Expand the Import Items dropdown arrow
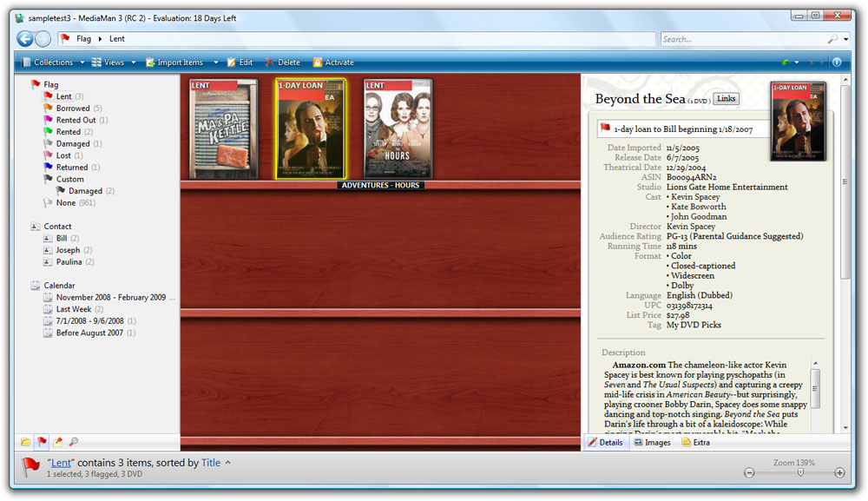 click(x=216, y=63)
